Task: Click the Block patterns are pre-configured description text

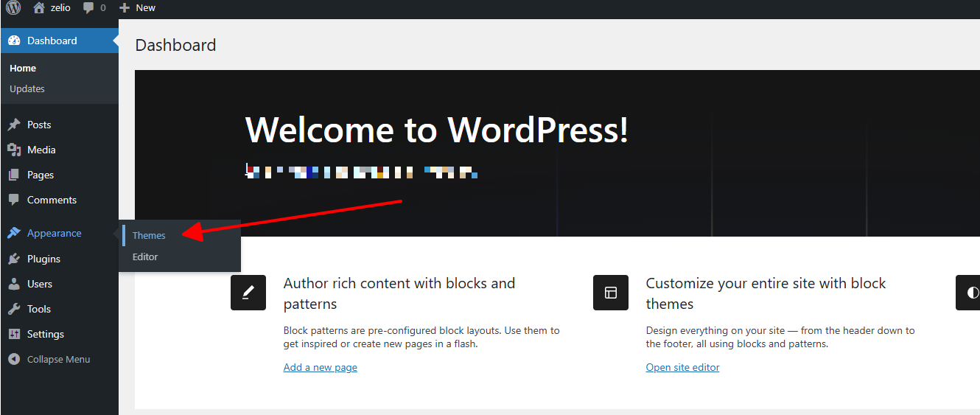Action: click(x=421, y=337)
